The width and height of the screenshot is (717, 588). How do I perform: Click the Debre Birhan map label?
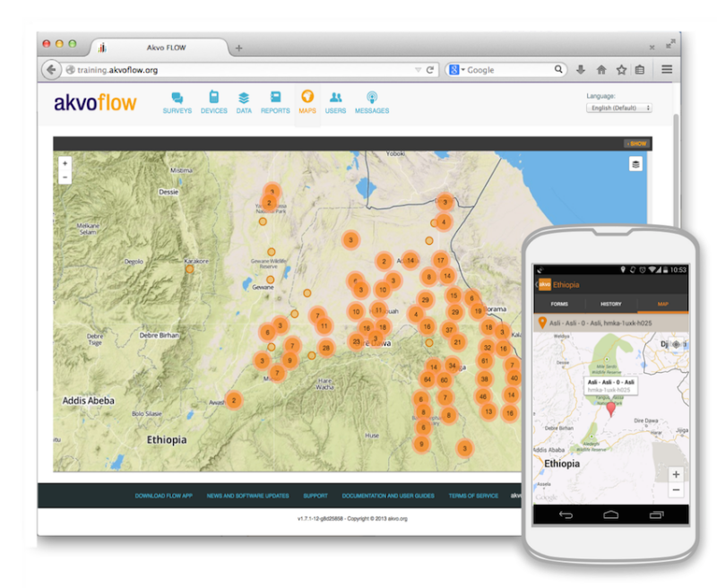pyautogui.click(x=160, y=335)
